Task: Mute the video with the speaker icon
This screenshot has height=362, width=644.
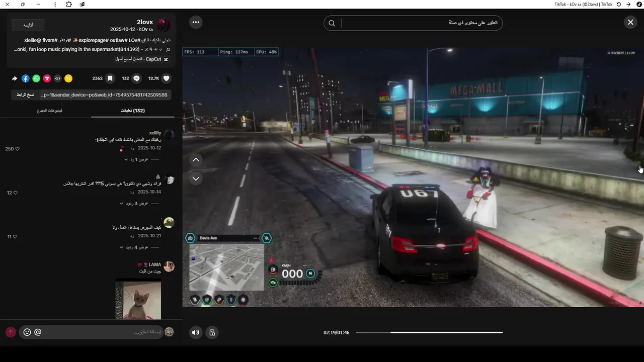Action: (196, 332)
